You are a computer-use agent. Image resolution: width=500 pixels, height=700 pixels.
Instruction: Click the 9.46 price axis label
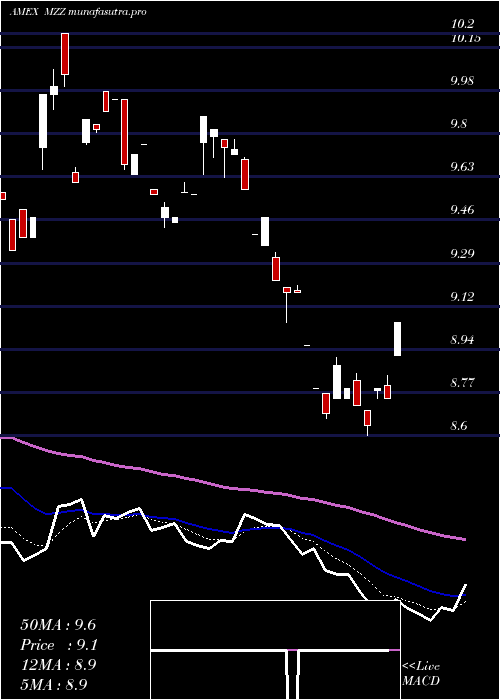point(462,210)
